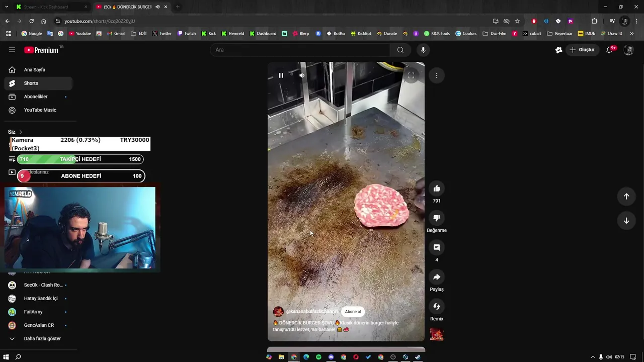
Task: Start a search with the magnifier button
Action: pos(400,50)
